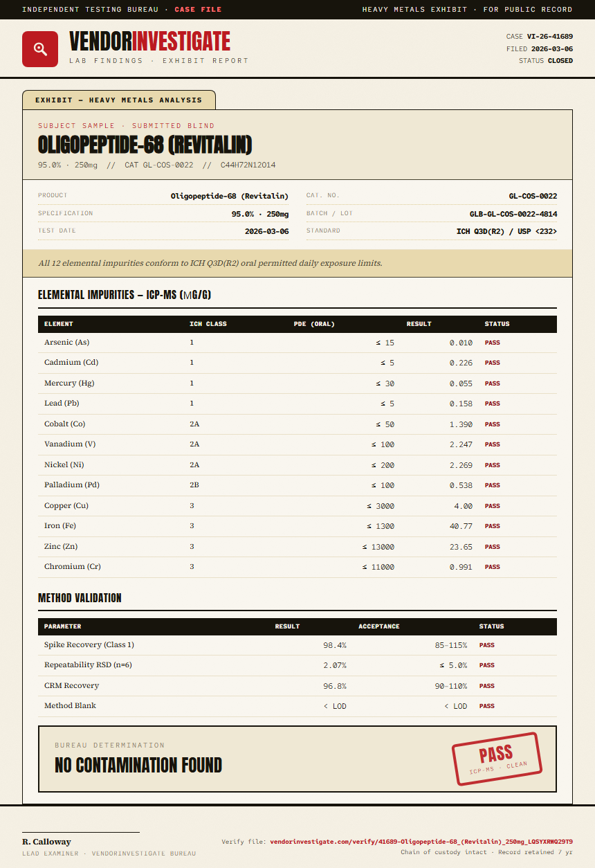Click the Arsenic (As) row label
This screenshot has width=595, height=868.
(x=66, y=343)
